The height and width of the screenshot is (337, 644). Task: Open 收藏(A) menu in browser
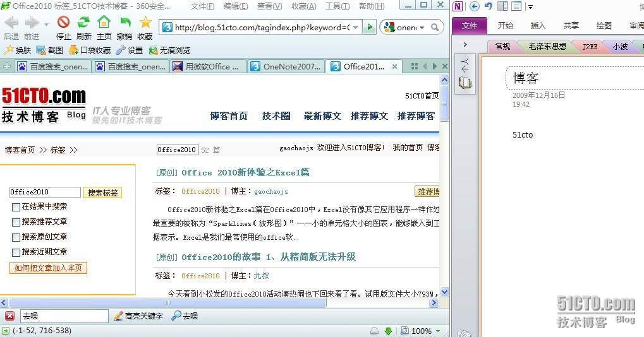(303, 6)
